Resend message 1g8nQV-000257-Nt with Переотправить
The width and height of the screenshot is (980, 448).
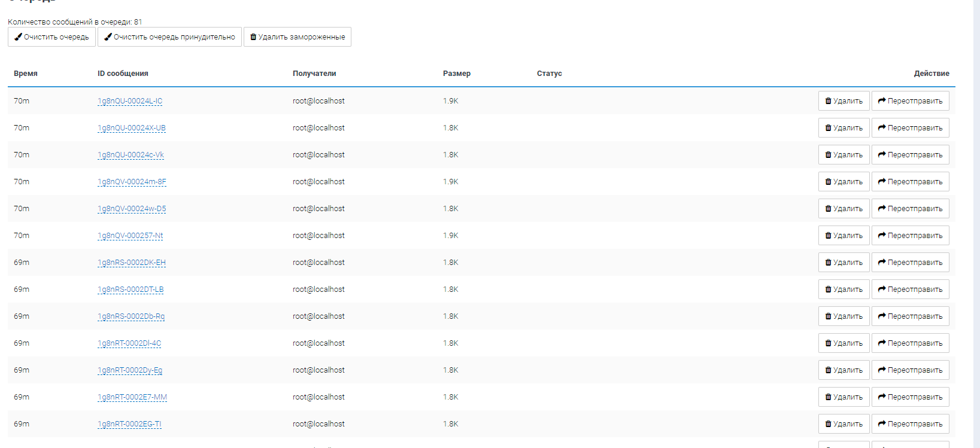pyautogui.click(x=910, y=236)
